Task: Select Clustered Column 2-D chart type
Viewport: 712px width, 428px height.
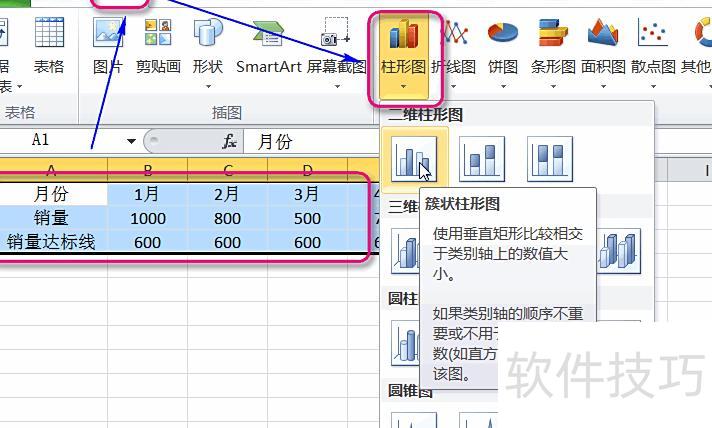Action: [x=414, y=159]
